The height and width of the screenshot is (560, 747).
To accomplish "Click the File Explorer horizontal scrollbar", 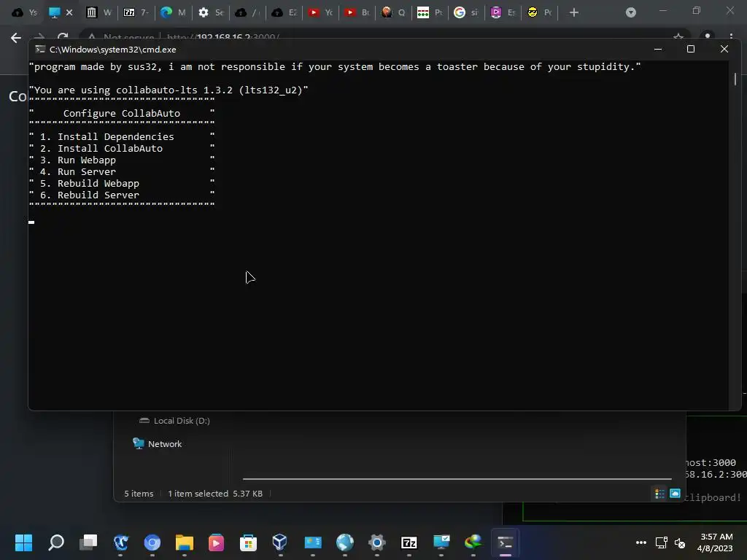I will [457, 478].
